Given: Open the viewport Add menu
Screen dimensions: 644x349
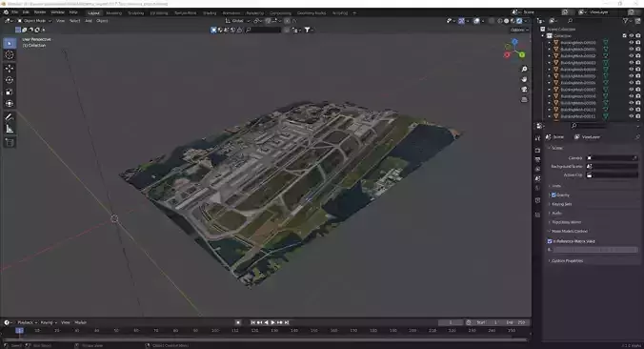Looking at the screenshot, I should coord(89,21).
